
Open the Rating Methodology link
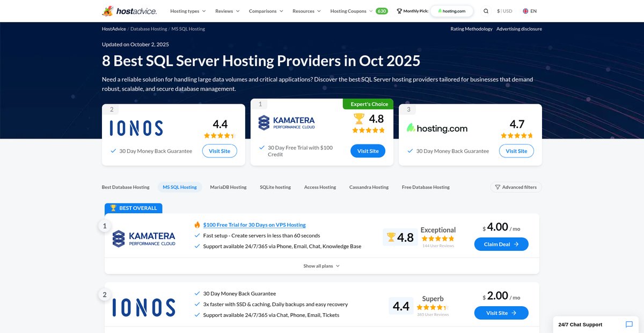pos(471,28)
